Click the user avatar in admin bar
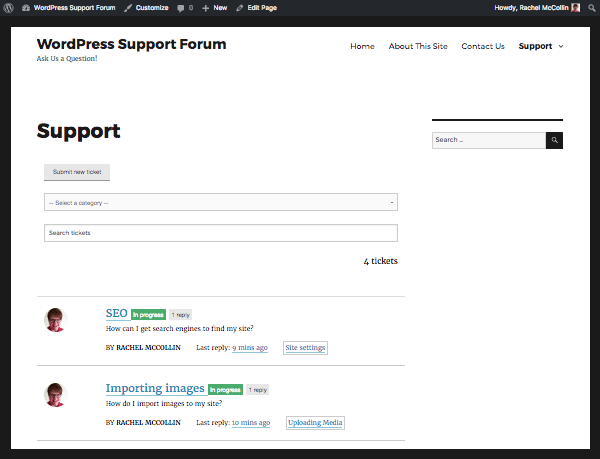 576,8
